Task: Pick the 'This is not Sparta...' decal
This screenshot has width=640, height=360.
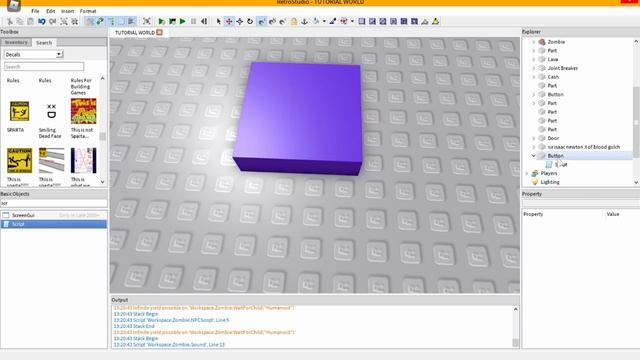Action: [x=83, y=111]
